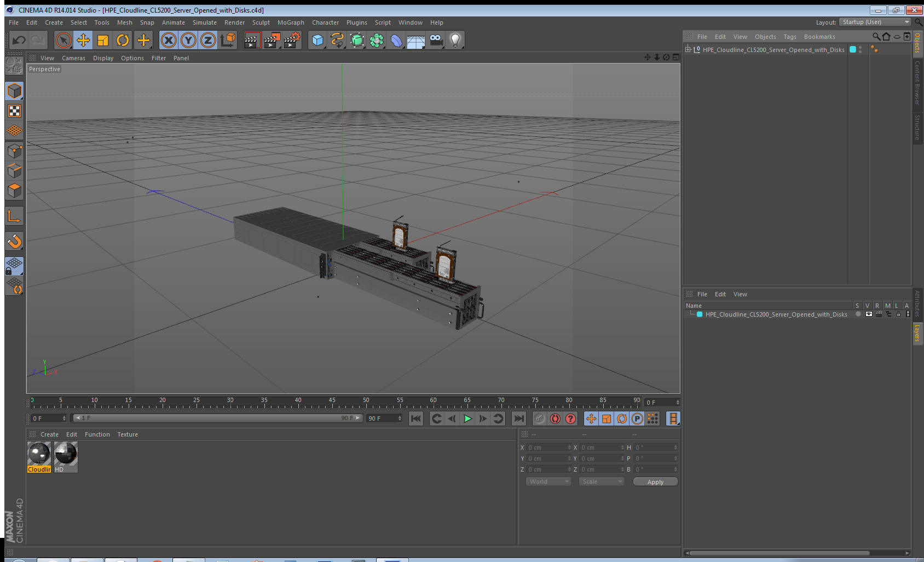Go to the start of the animation
924x562 pixels.
point(416,418)
